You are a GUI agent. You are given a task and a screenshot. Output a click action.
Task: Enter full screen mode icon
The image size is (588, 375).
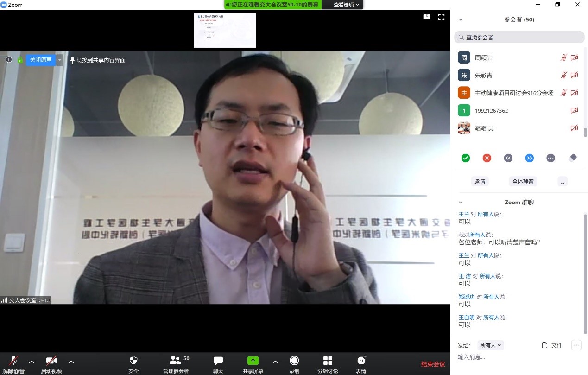coord(441,17)
